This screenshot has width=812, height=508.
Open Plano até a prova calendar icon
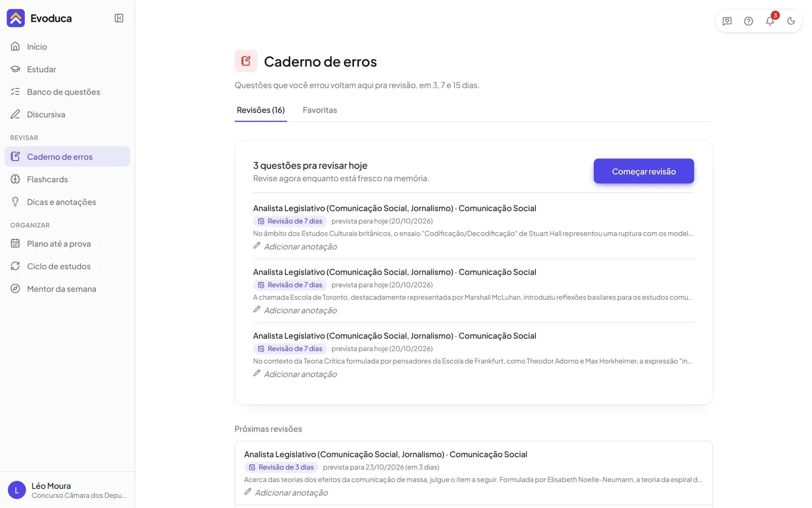[x=15, y=243]
